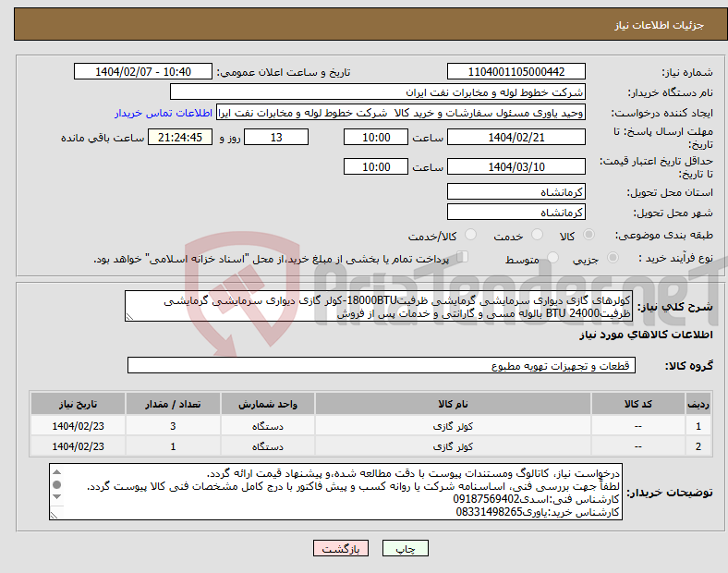Click the validity time field 10:00 beside 1404/03/10
This screenshot has width=728, height=573.
point(376,166)
